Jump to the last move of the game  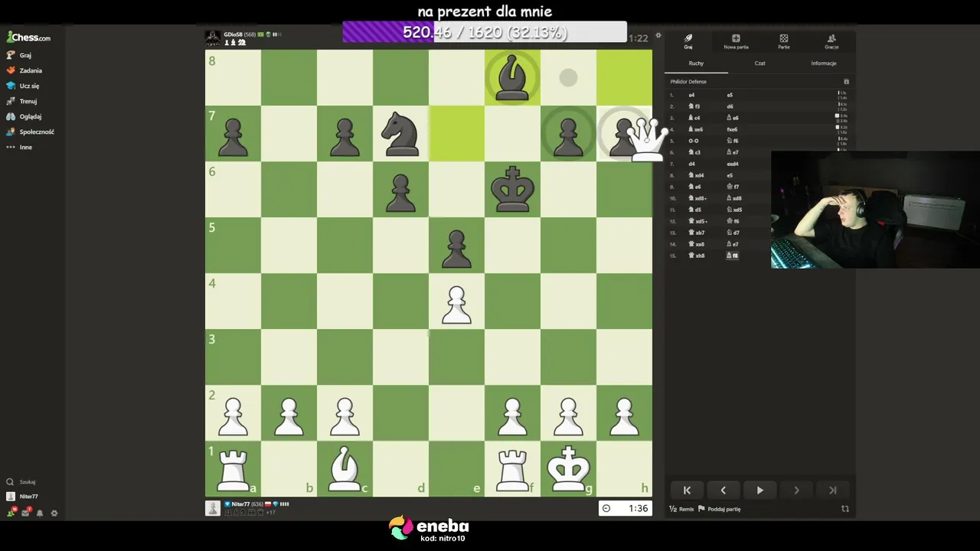click(833, 491)
